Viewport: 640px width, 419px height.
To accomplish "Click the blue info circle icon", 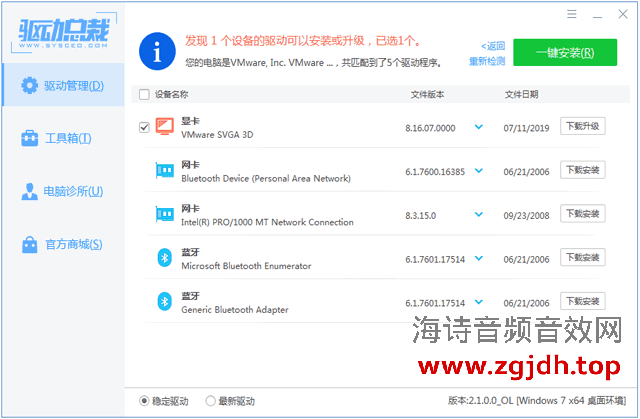I will [157, 51].
